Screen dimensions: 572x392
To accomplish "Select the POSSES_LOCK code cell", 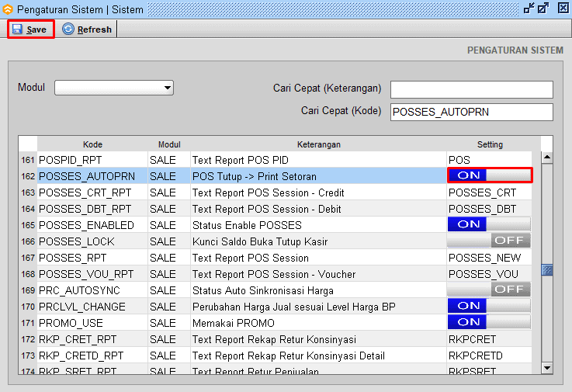I will 92,241.
